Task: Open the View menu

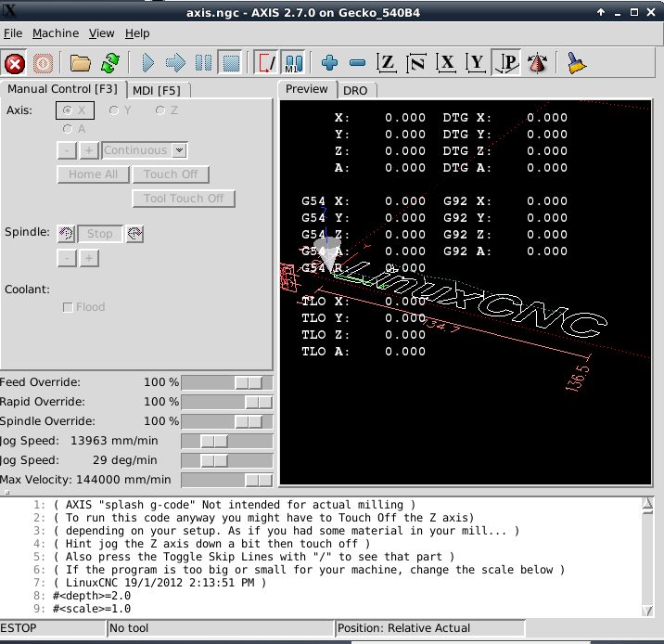Action: [x=101, y=33]
